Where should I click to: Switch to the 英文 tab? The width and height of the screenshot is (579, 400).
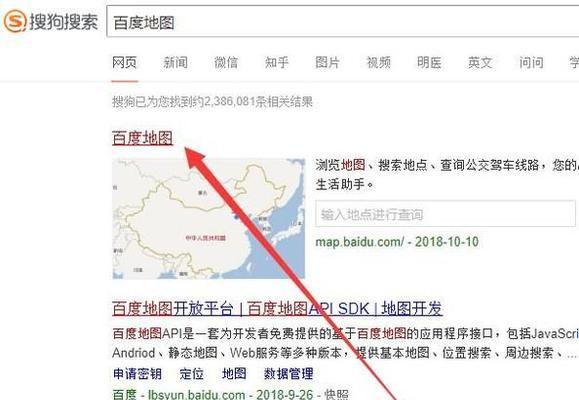coord(480,62)
